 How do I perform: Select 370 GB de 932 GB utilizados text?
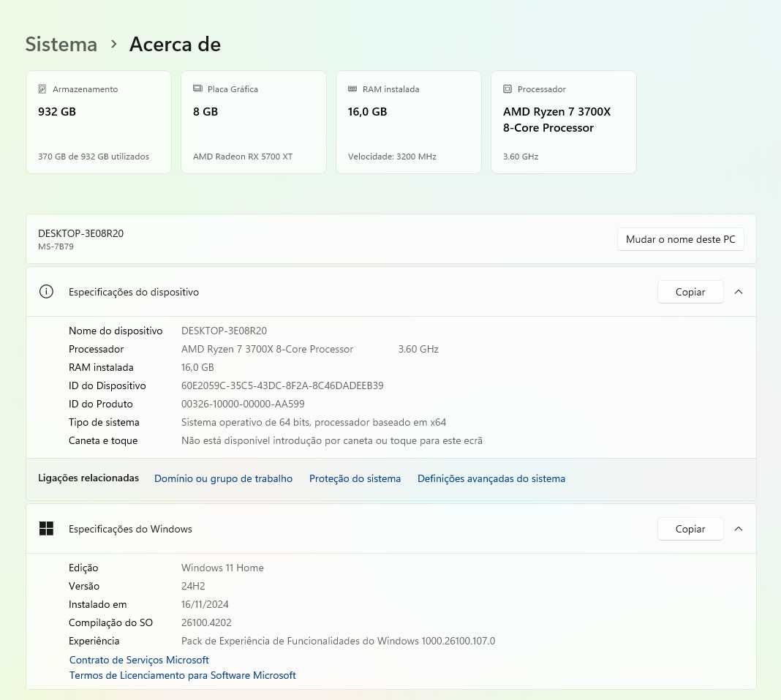pos(94,157)
